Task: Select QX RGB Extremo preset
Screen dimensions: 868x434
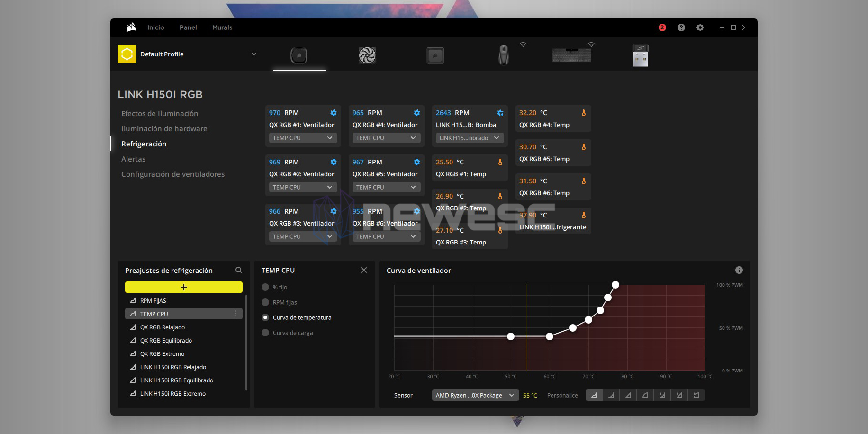Action: [x=184, y=353]
